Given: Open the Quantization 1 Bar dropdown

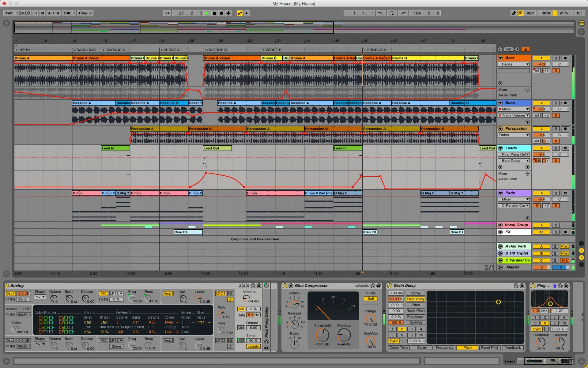Looking at the screenshot, I should tap(85, 13).
